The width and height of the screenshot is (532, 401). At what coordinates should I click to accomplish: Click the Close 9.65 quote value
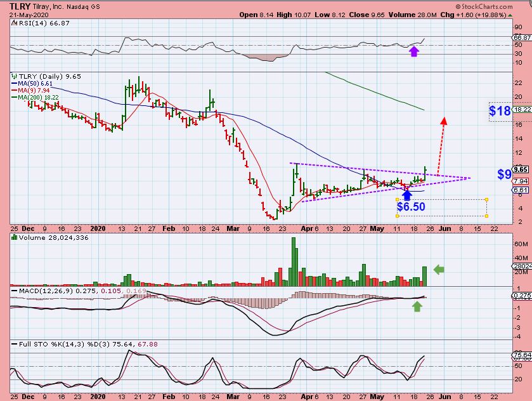pos(367,15)
